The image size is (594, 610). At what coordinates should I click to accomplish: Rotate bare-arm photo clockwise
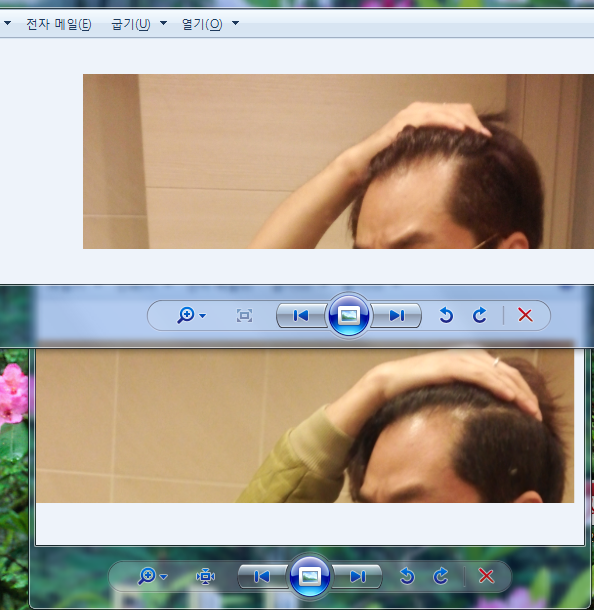coord(480,315)
